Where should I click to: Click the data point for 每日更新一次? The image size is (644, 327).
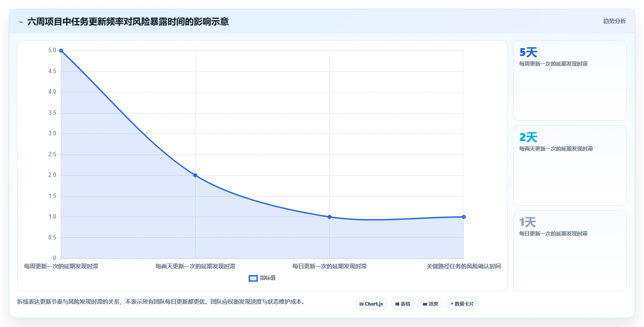point(329,217)
